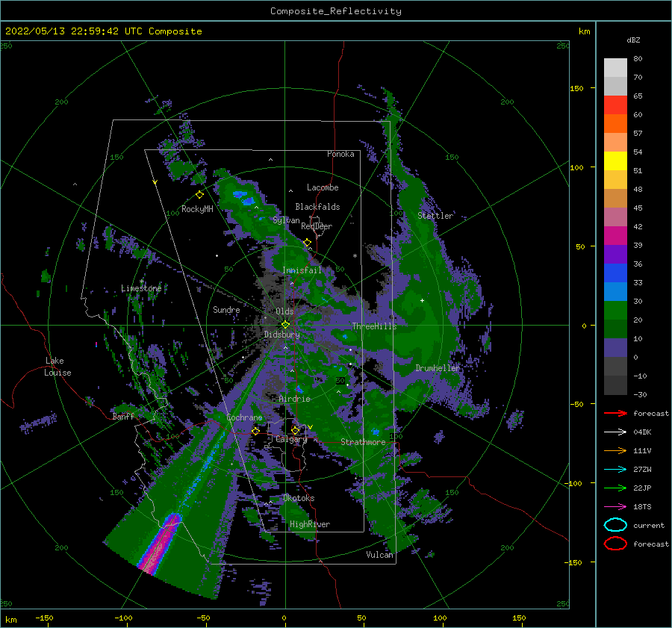Choose the magenta 18TS arrow in legend
Screen dimensions: 672x628
[x=615, y=507]
